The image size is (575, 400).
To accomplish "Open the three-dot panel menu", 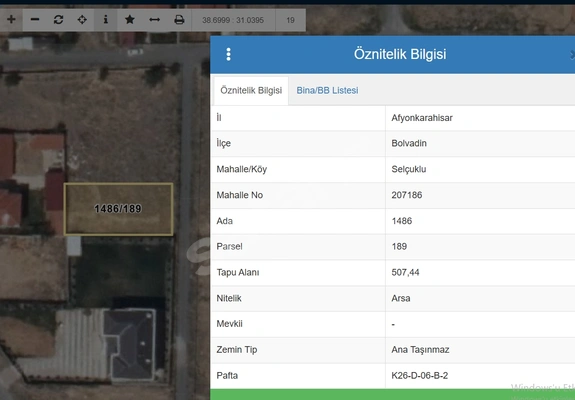I will (228, 54).
